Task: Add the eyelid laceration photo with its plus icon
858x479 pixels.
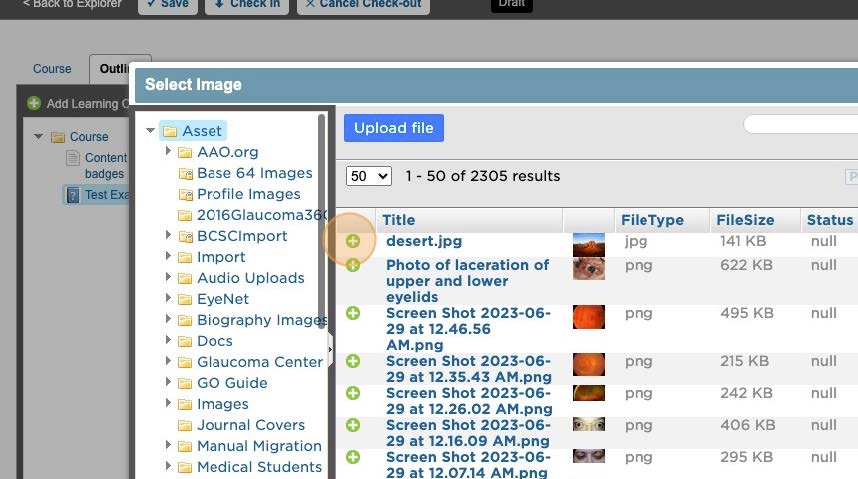Action: [353, 265]
